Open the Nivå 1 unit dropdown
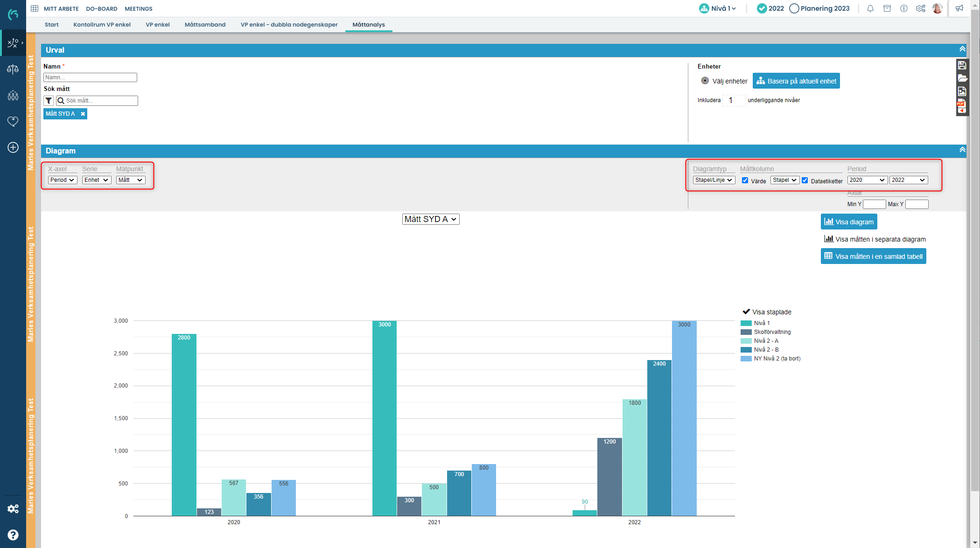The height and width of the screenshot is (548, 980). (718, 8)
